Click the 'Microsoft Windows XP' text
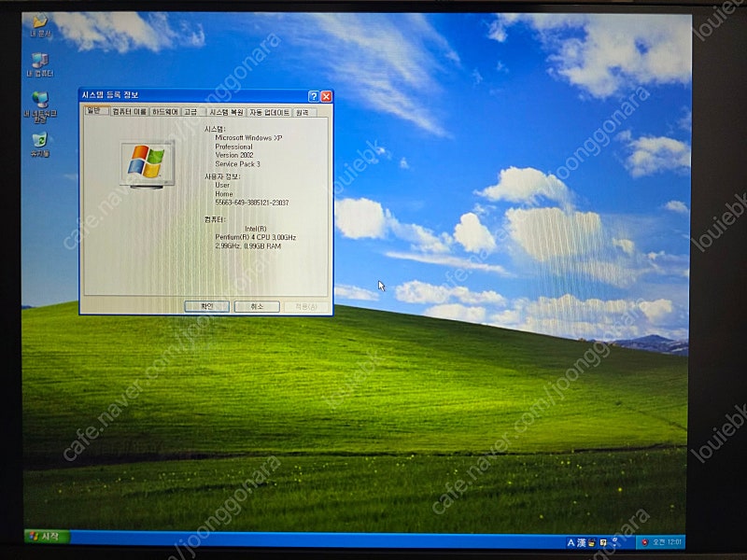 pos(248,137)
